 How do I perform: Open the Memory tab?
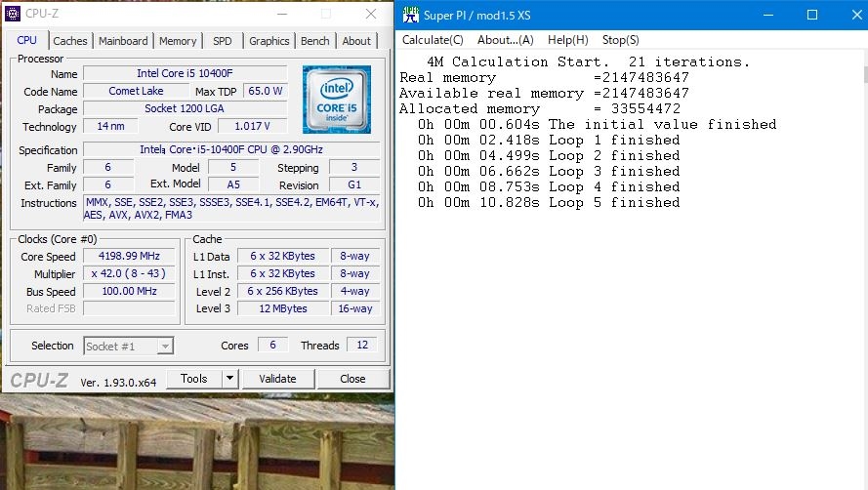[178, 41]
